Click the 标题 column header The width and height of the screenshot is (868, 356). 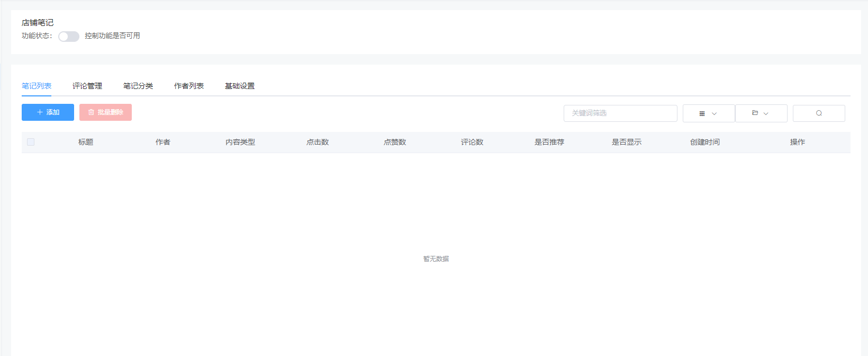(86, 142)
